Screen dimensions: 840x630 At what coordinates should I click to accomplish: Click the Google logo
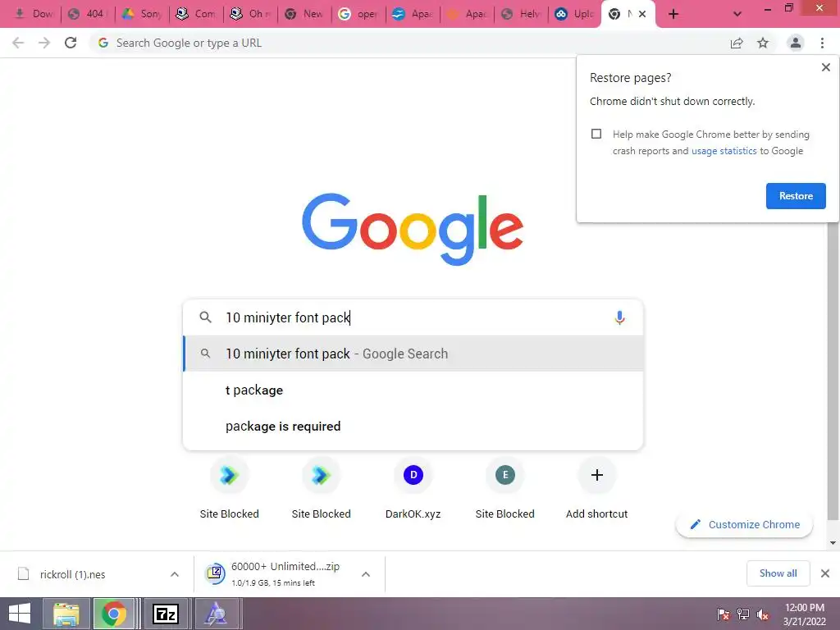413,229
